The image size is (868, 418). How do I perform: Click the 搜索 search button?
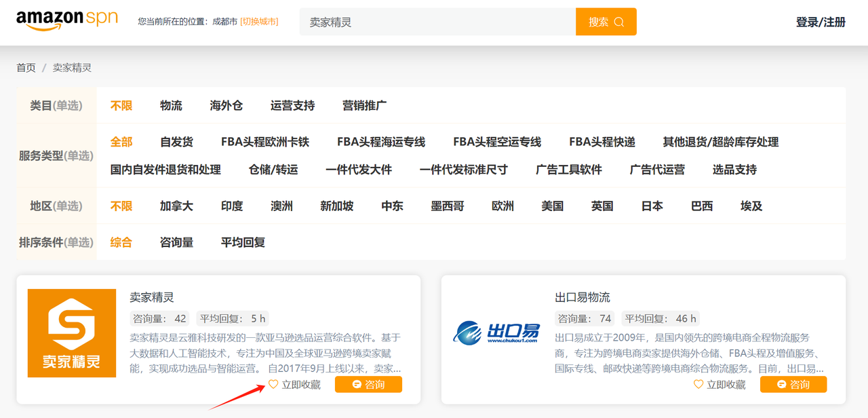coord(606,22)
